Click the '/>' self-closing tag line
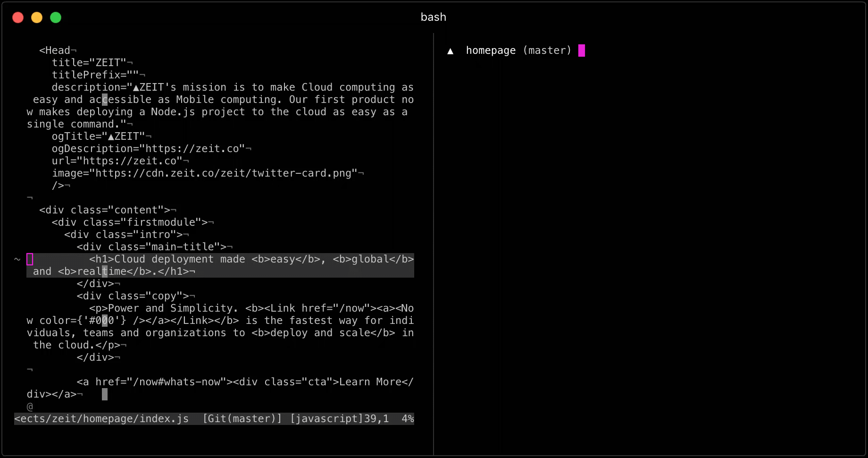This screenshot has width=868, height=458. pyautogui.click(x=61, y=186)
